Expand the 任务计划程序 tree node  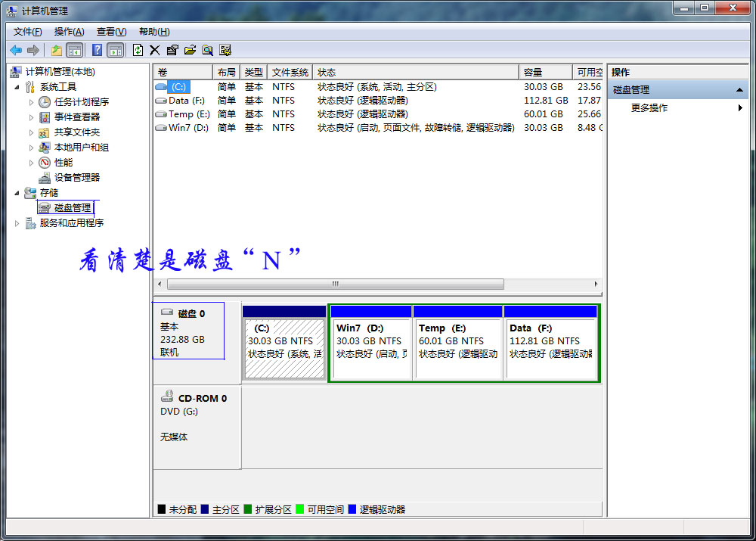pos(31,102)
